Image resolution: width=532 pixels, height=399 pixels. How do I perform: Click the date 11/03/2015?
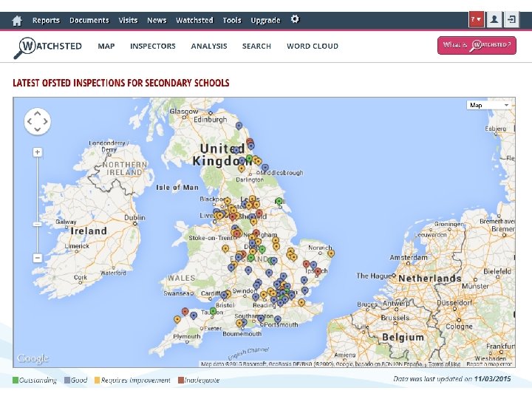(x=492, y=378)
